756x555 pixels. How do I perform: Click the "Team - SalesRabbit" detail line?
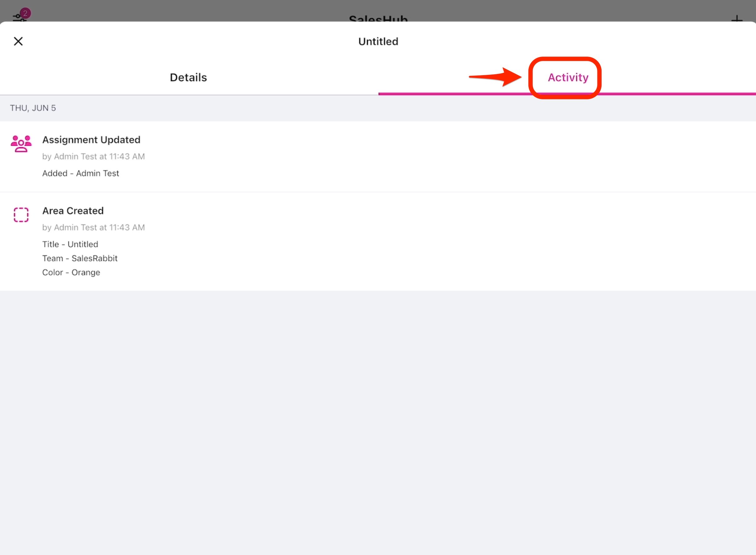tap(80, 258)
